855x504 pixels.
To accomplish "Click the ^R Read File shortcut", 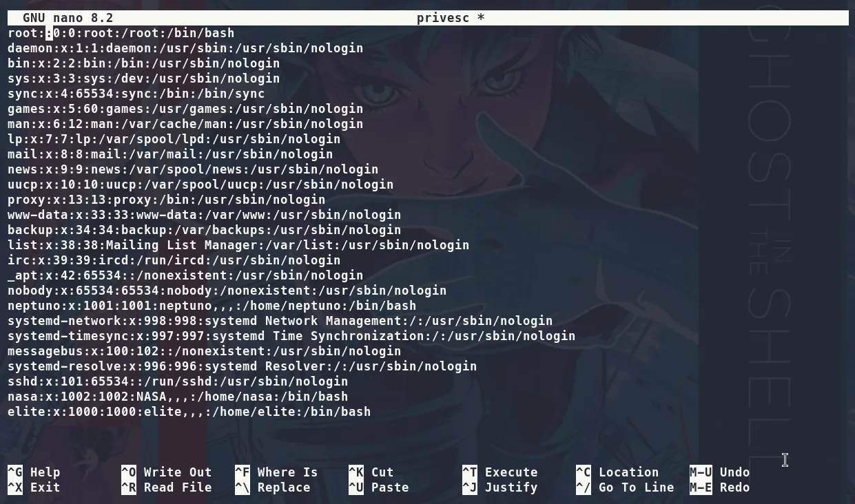I will point(166,487).
